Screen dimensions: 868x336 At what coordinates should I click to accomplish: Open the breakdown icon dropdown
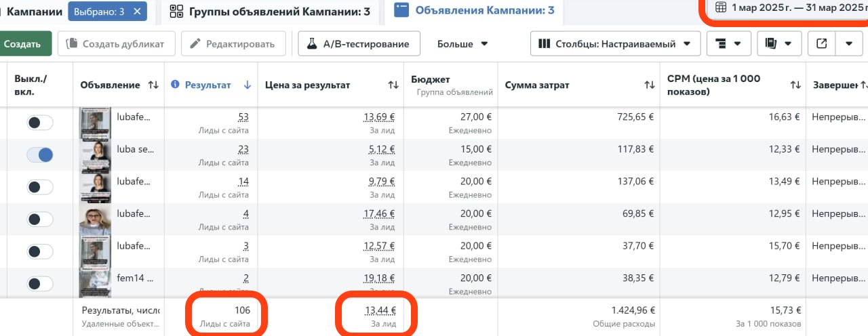pyautogui.click(x=728, y=43)
